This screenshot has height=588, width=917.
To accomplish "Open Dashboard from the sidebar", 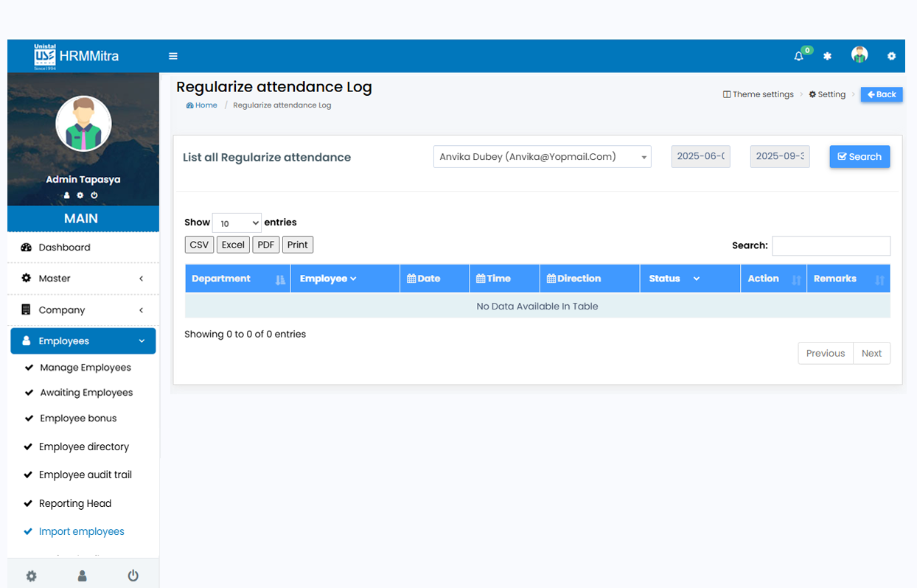I will pyautogui.click(x=65, y=248).
